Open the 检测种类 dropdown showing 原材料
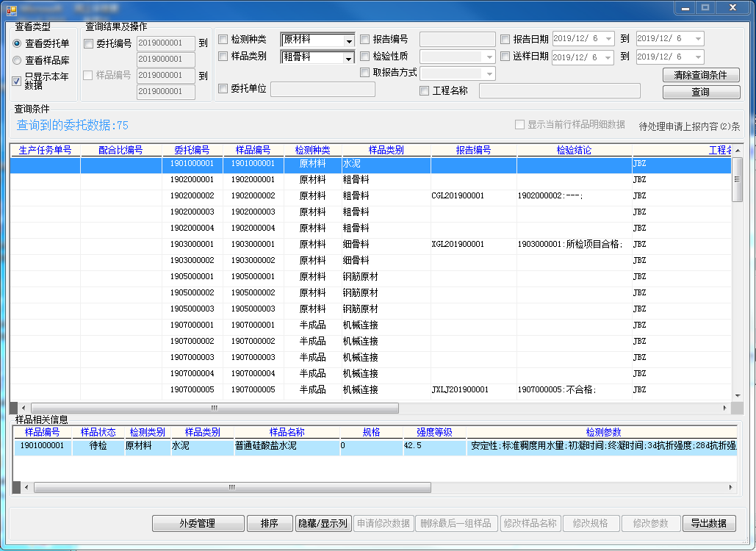 click(x=348, y=40)
